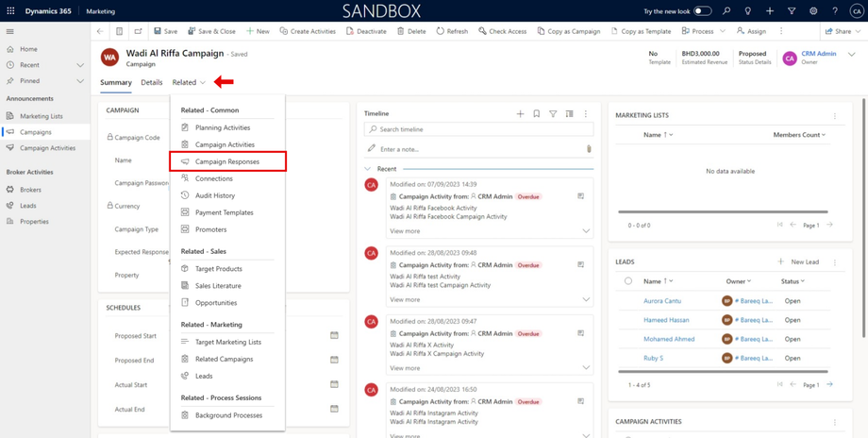Select Target Marketing Lists menu item
This screenshot has height=438, width=868.
pos(227,343)
